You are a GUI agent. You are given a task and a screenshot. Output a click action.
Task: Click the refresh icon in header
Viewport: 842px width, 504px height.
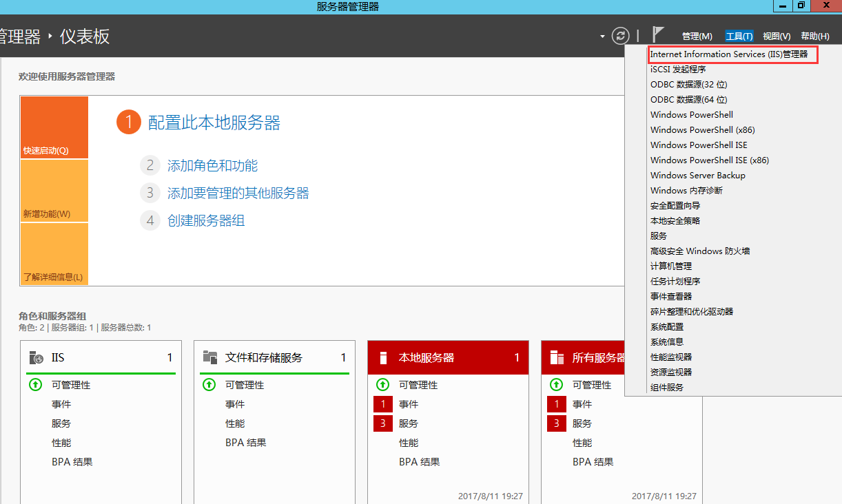click(x=621, y=36)
